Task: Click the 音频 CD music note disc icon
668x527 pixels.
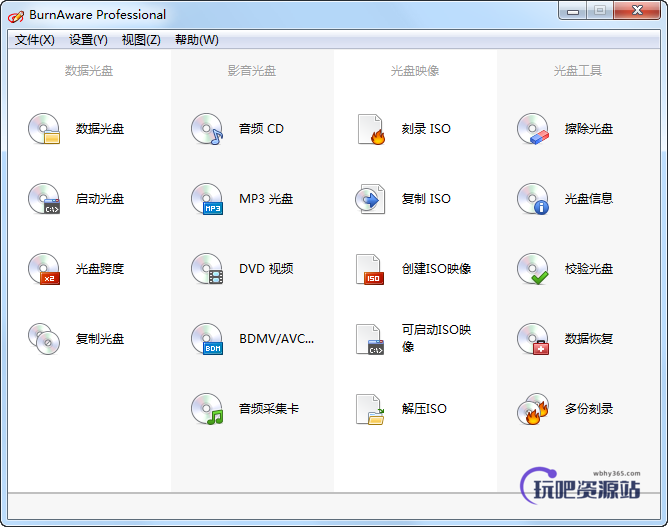Action: [207, 129]
